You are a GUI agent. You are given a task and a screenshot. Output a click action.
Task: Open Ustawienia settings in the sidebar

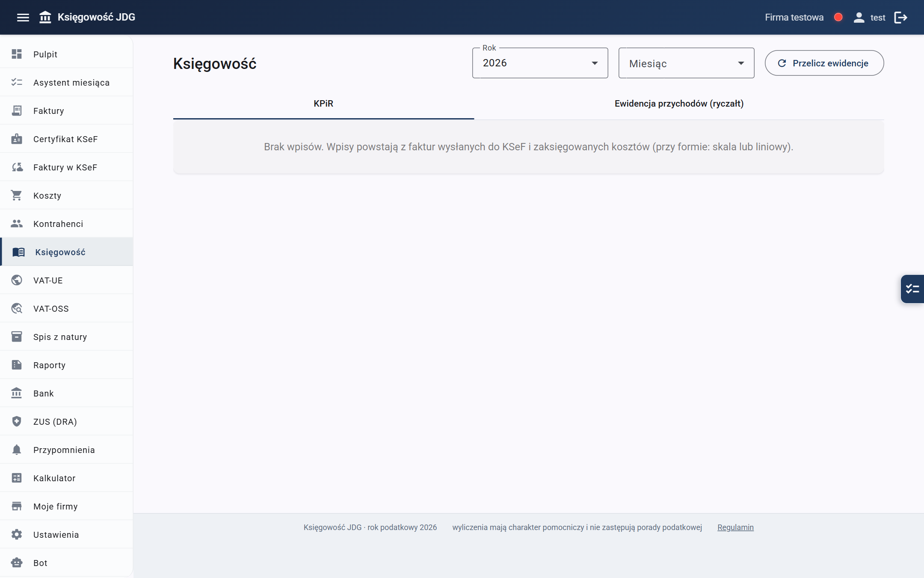point(67,534)
